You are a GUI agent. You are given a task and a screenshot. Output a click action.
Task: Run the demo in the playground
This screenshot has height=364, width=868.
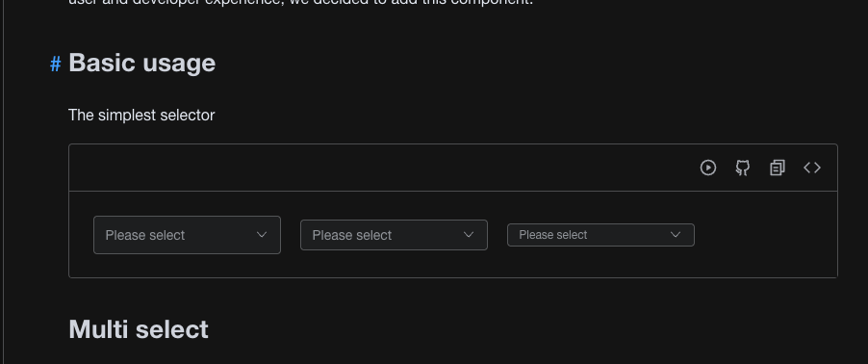point(708,168)
